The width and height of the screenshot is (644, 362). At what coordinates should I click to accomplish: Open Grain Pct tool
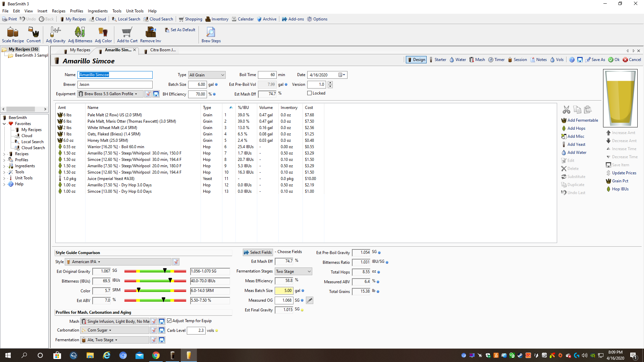tap(617, 181)
